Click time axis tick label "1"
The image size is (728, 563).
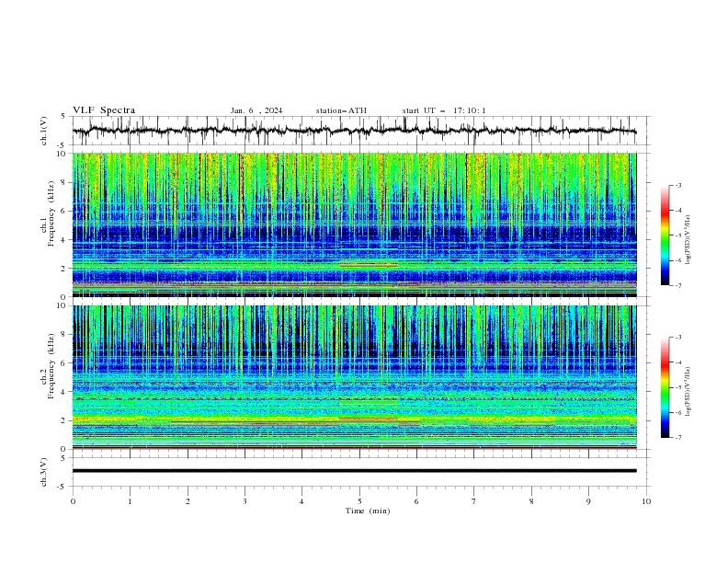(x=130, y=501)
